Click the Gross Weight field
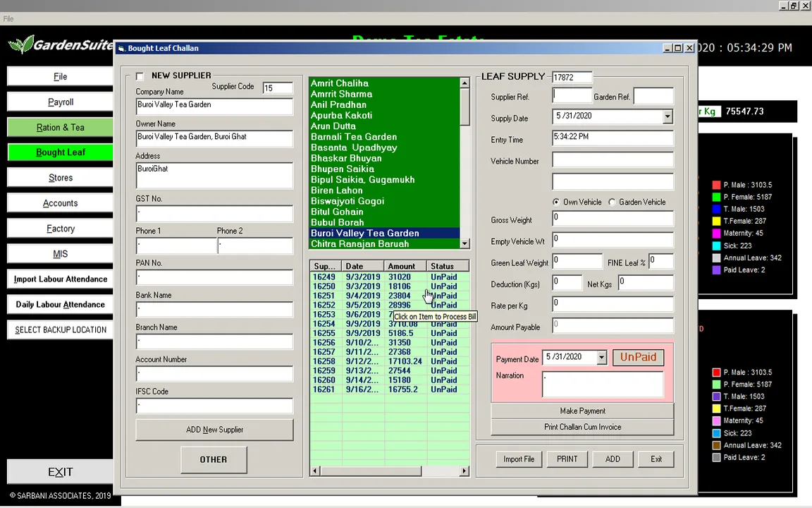The width and height of the screenshot is (812, 508). click(x=613, y=219)
